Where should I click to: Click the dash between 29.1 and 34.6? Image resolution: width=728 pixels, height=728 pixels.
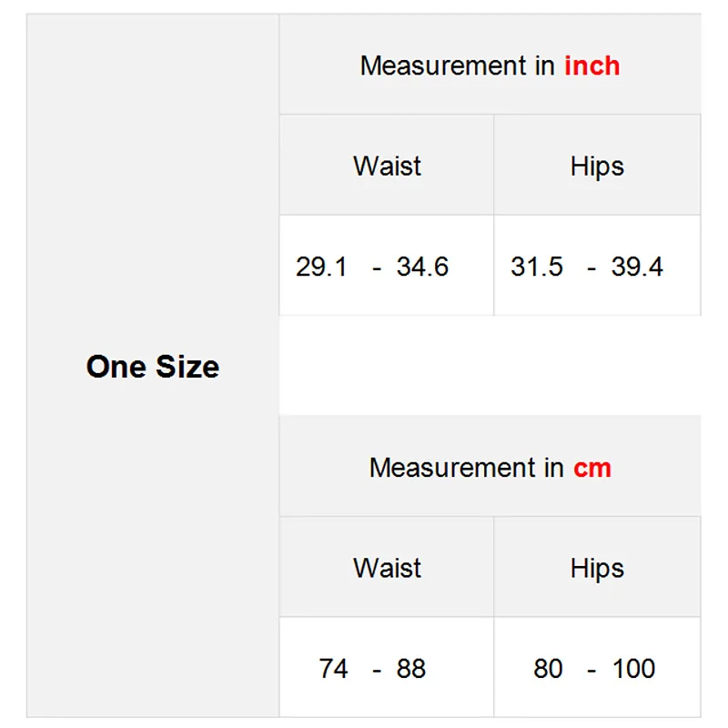(377, 268)
